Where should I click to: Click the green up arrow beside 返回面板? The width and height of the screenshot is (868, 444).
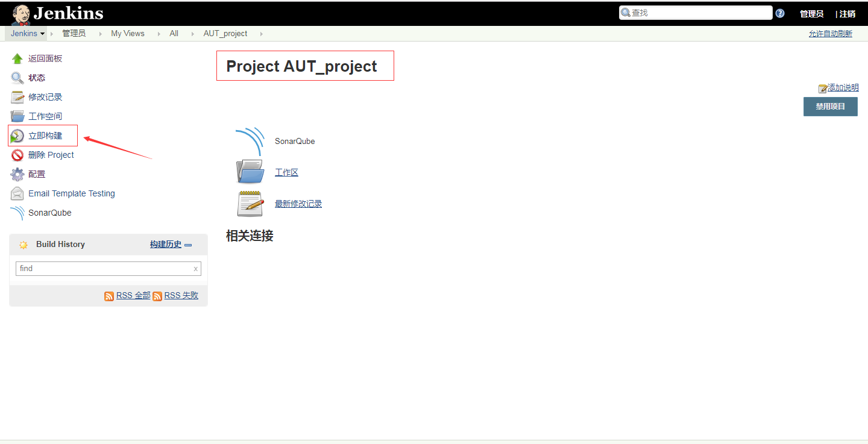[17, 58]
